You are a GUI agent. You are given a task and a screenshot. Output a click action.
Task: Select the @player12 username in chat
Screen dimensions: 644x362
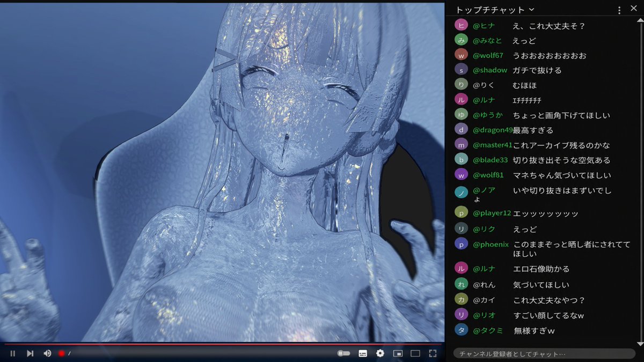click(x=492, y=213)
